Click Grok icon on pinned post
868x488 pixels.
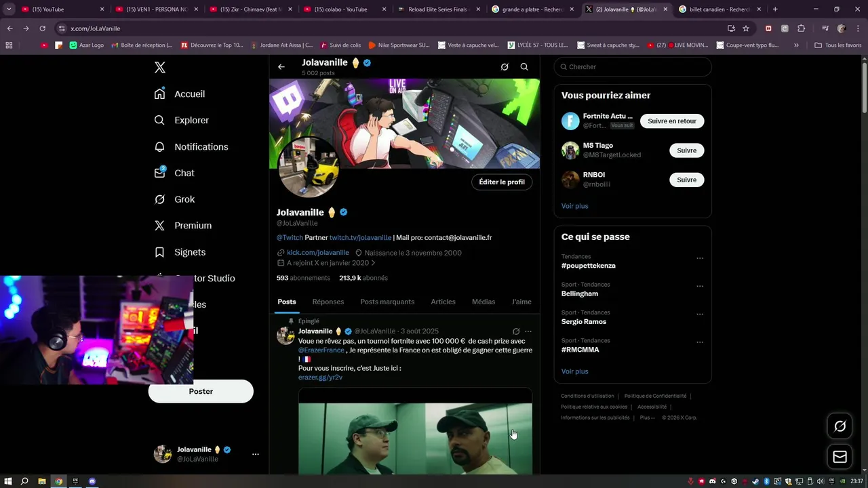(x=516, y=331)
